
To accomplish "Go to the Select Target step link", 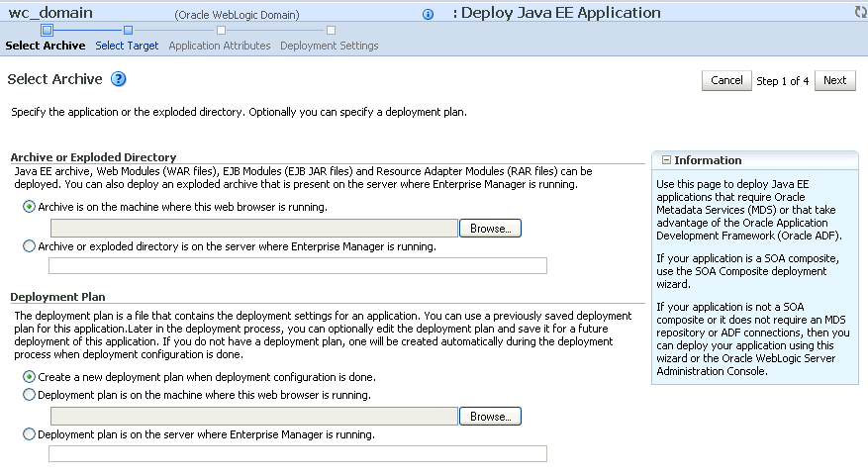I will [127, 46].
